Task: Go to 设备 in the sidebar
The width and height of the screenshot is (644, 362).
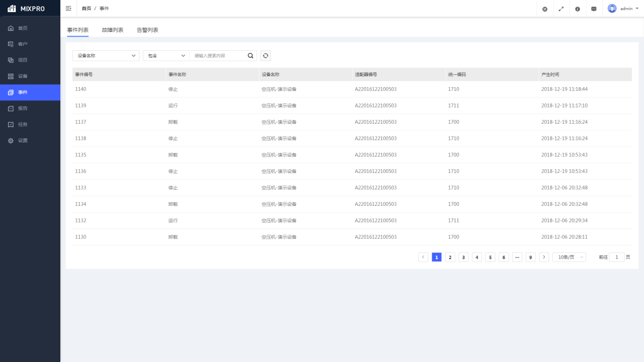Action: click(23, 76)
